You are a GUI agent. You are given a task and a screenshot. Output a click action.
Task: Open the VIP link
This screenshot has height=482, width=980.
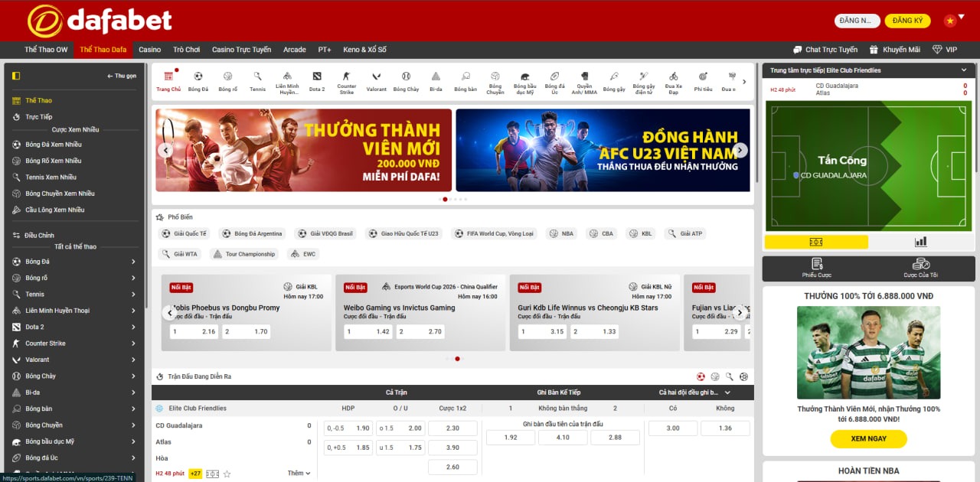click(x=945, y=50)
